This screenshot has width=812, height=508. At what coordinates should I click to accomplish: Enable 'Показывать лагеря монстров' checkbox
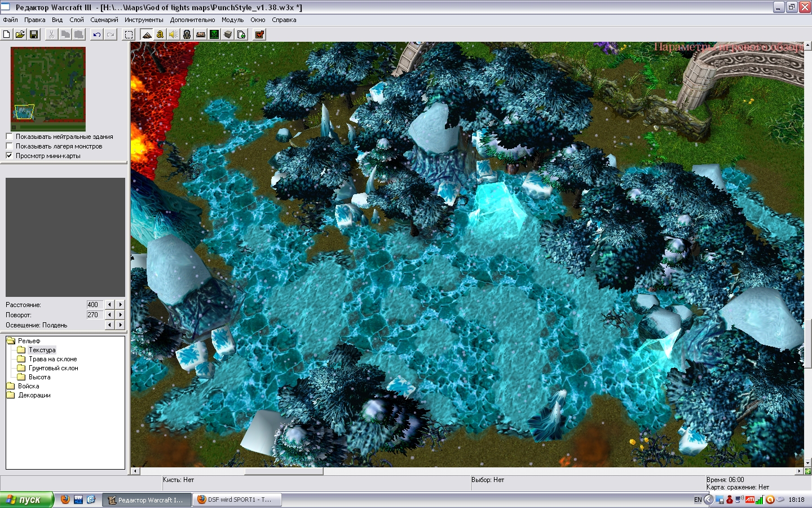coord(9,146)
